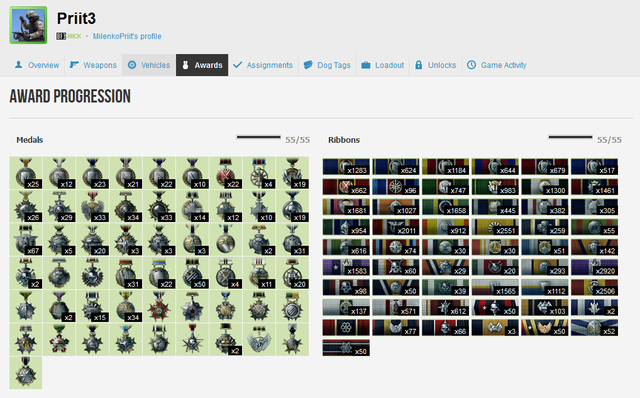
Task: Select the ribbon showing x1283
Action: [x=346, y=167]
